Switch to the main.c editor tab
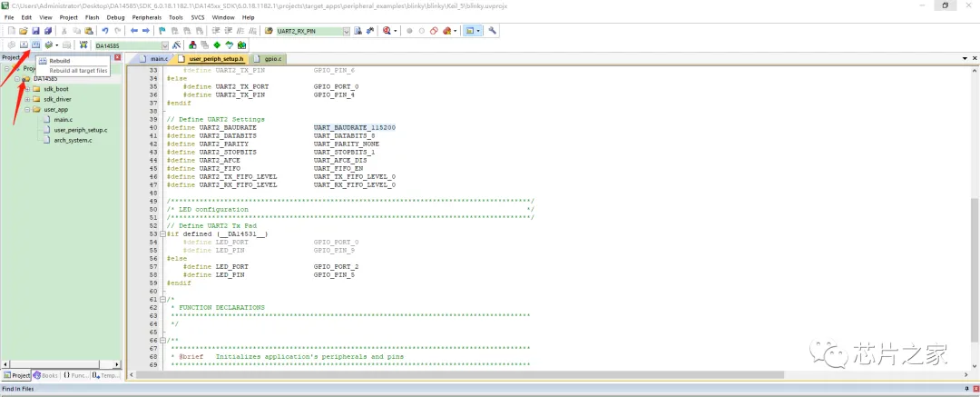The image size is (980, 397). (158, 58)
